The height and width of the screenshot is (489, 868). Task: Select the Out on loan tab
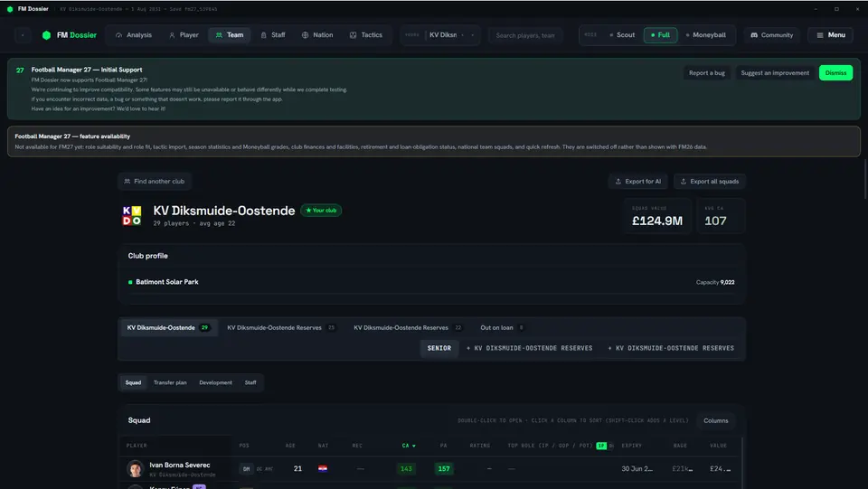coord(502,327)
